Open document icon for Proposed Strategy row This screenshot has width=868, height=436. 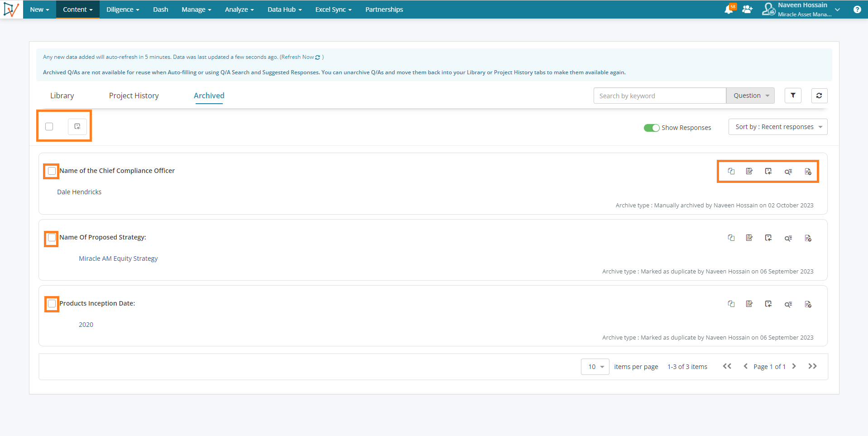coord(808,238)
